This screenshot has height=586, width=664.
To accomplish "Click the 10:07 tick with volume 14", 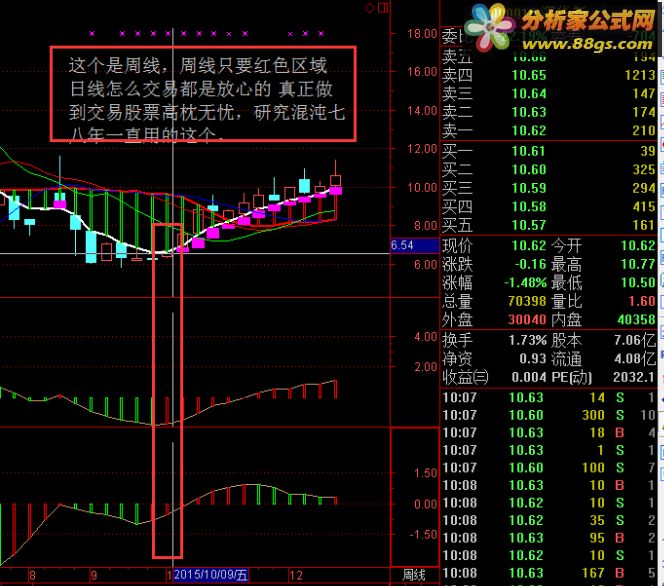I will tap(549, 398).
